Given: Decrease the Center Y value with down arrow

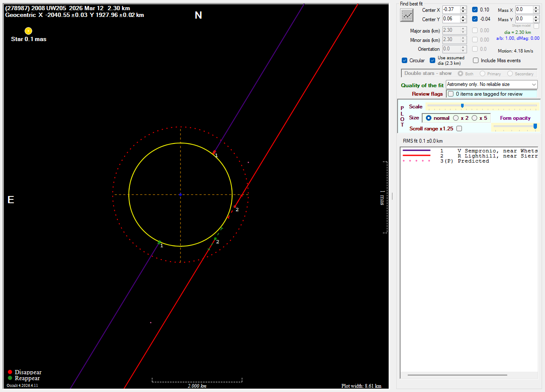Looking at the screenshot, I should click(463, 21).
